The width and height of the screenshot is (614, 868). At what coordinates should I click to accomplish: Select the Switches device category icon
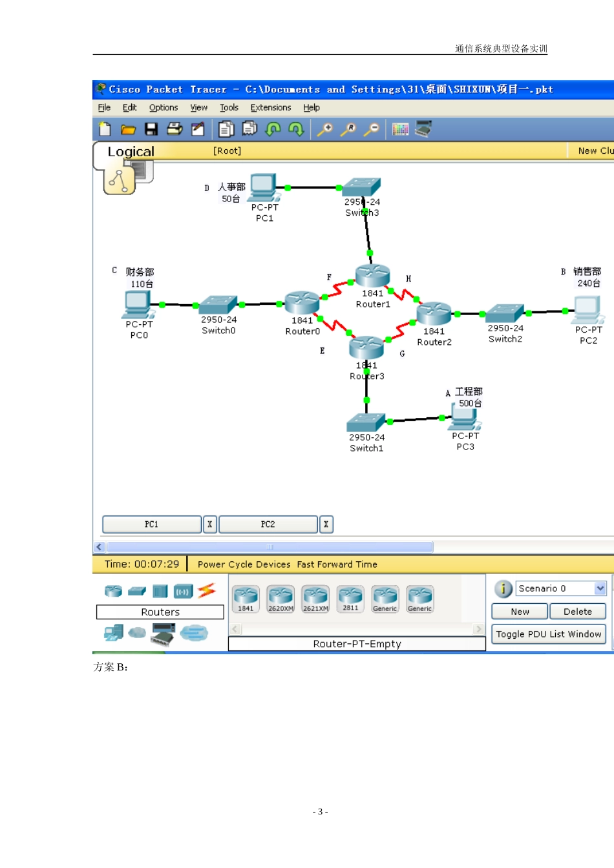[137, 590]
